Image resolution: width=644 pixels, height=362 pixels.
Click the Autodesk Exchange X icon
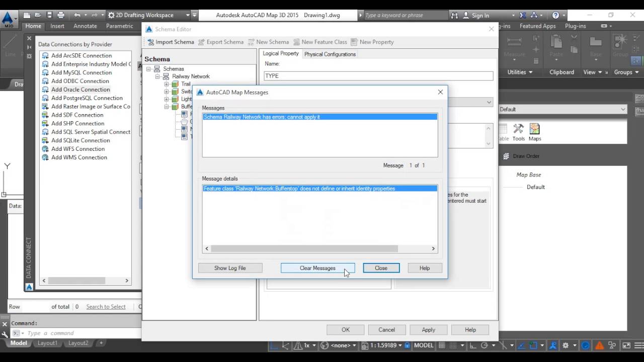pos(523,15)
